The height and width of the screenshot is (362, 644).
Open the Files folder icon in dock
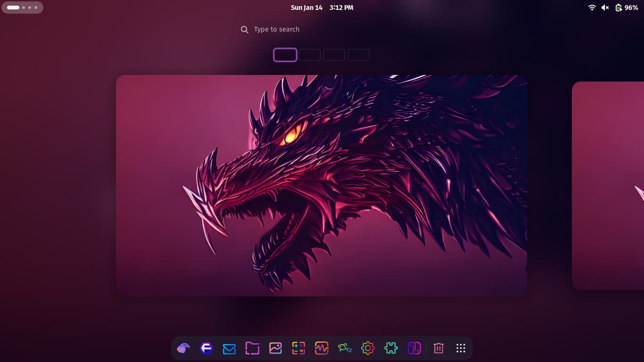coord(252,348)
